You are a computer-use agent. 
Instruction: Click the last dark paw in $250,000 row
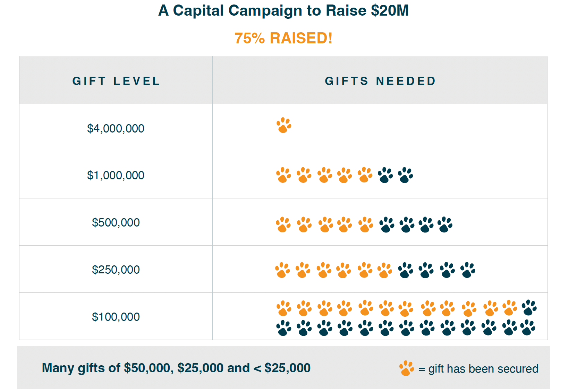point(468,270)
